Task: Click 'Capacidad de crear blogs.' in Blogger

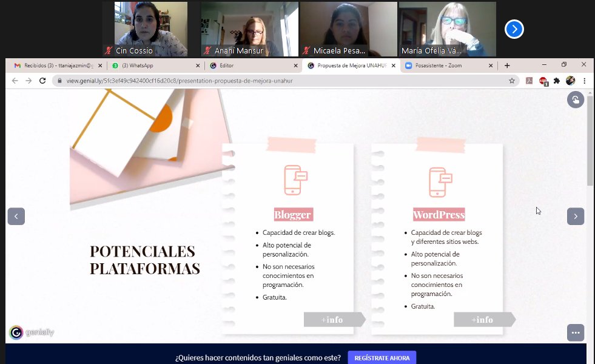Action: (298, 233)
